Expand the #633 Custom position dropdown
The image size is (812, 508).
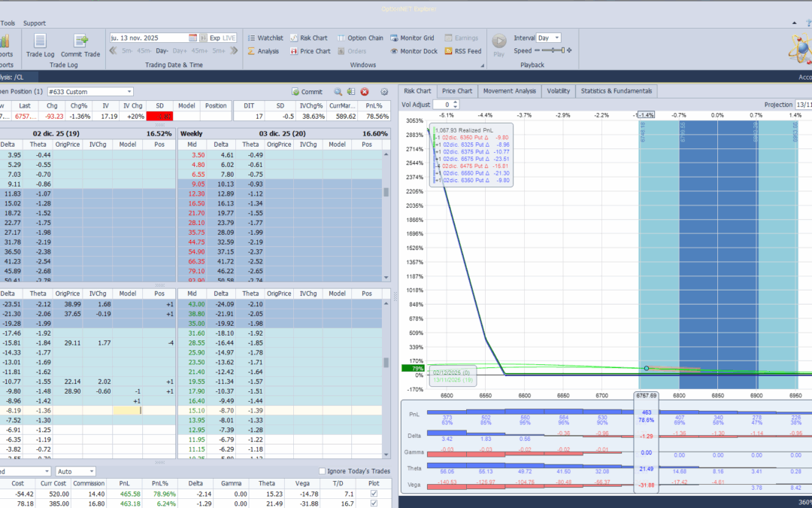click(129, 92)
